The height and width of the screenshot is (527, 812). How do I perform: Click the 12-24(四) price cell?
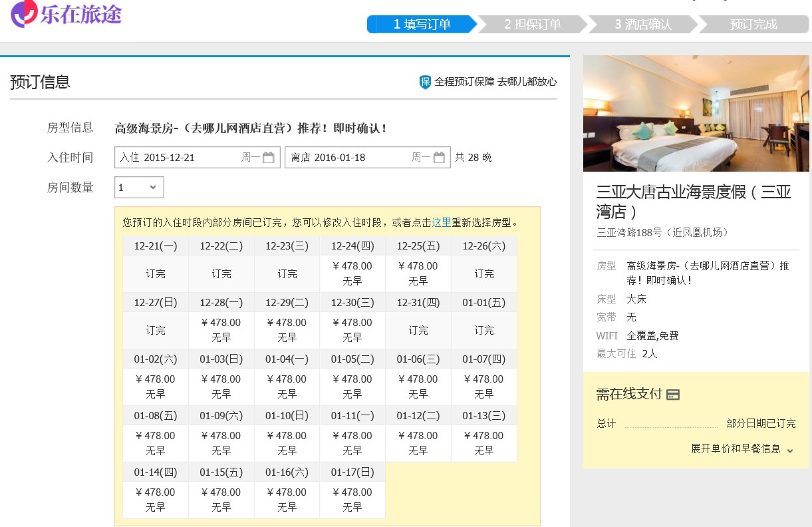tap(352, 273)
